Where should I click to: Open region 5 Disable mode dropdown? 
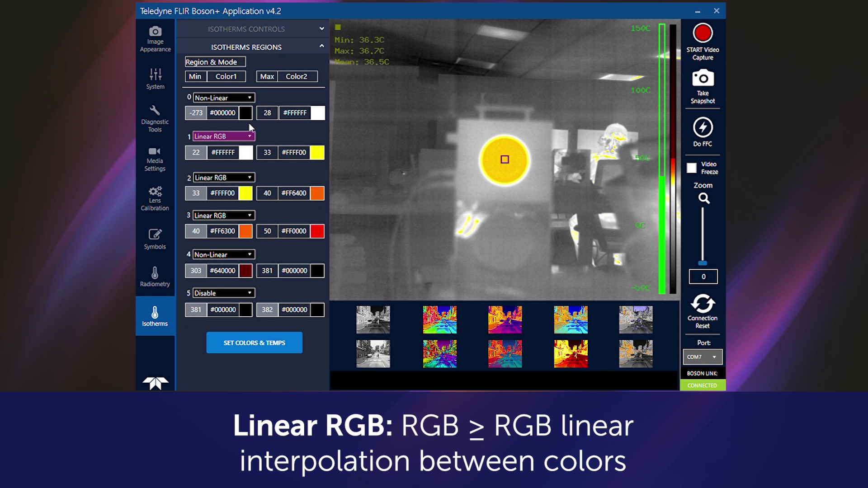224,293
